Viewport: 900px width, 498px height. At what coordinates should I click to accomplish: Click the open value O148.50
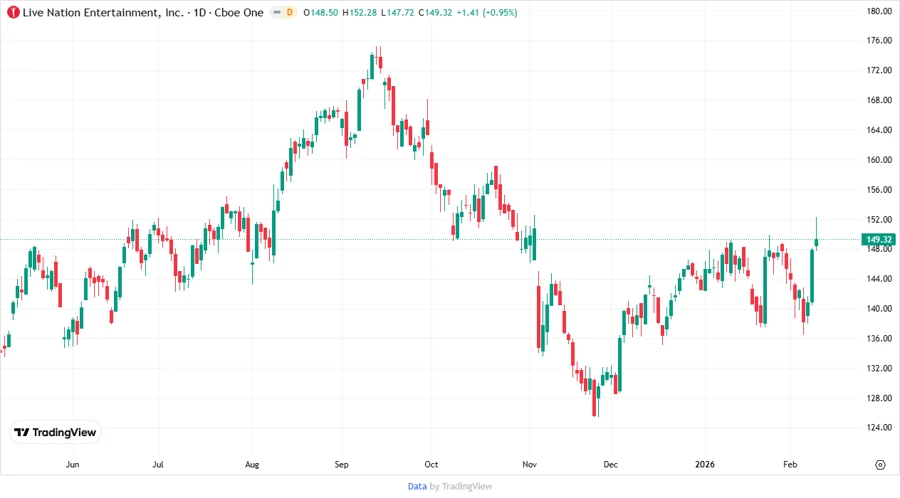[x=320, y=13]
